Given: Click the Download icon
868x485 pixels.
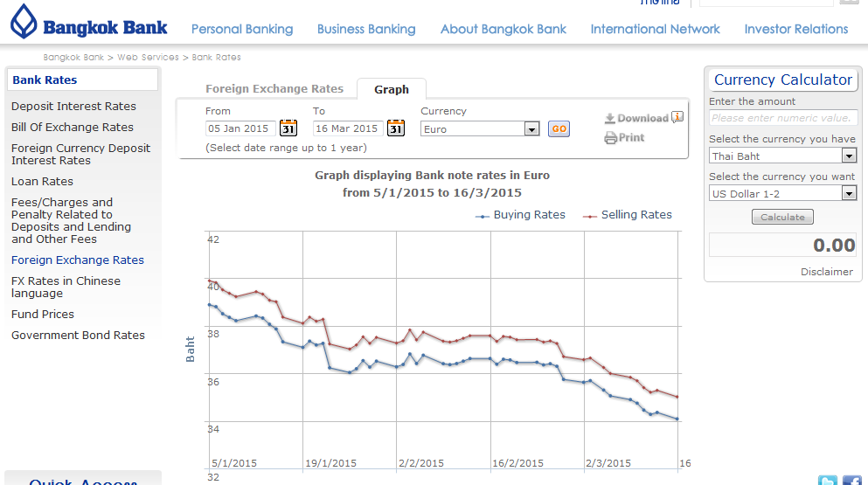Looking at the screenshot, I should 610,119.
